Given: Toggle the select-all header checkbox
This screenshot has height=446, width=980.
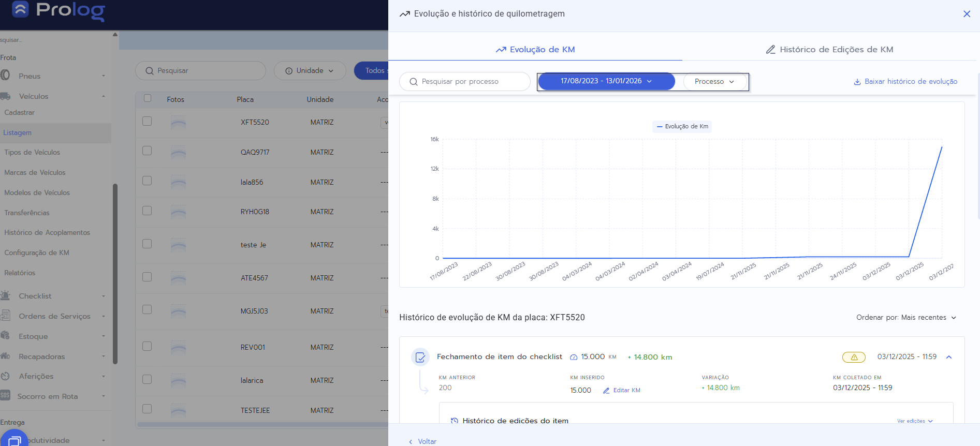Looking at the screenshot, I should point(148,98).
